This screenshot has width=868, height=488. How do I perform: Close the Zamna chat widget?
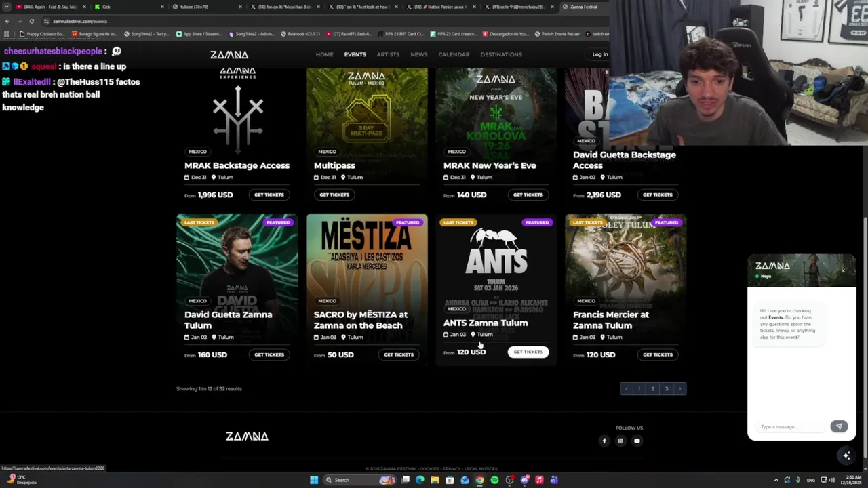pyautogui.click(x=843, y=271)
